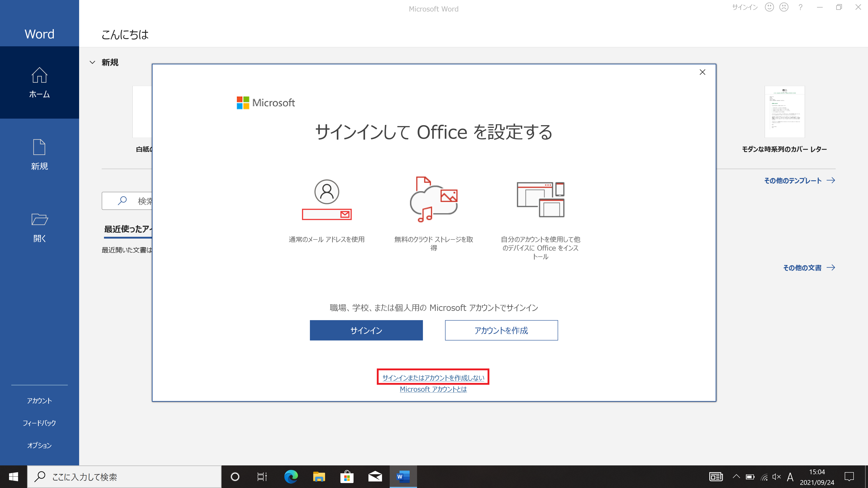Open the ホーム home page in sidebar
The image size is (868, 488).
coord(39,82)
